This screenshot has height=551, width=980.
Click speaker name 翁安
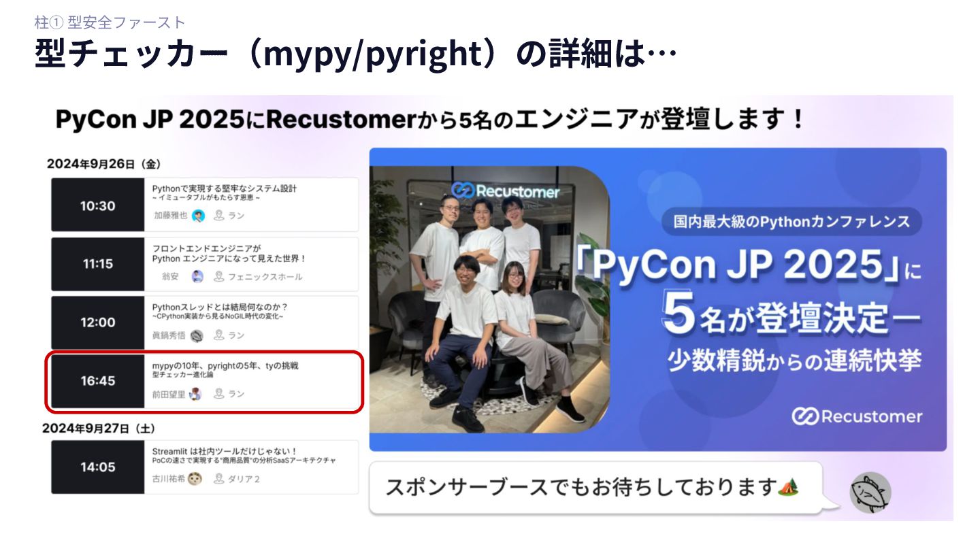(170, 276)
